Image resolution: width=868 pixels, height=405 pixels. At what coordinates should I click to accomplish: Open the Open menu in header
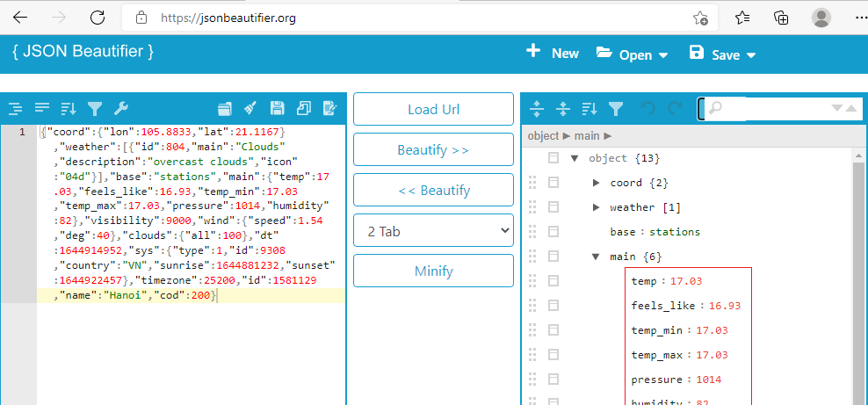coord(632,54)
